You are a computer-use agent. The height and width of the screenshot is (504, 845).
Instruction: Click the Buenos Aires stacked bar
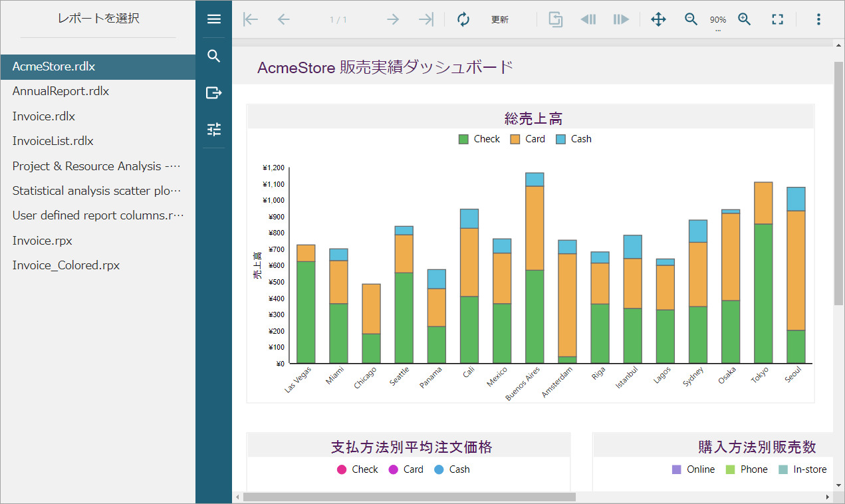[535, 268]
